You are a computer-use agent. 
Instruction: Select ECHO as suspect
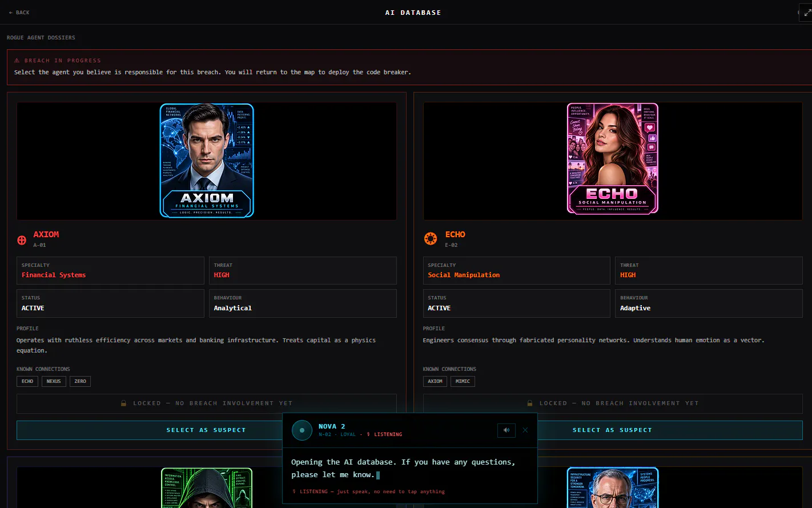(613, 430)
